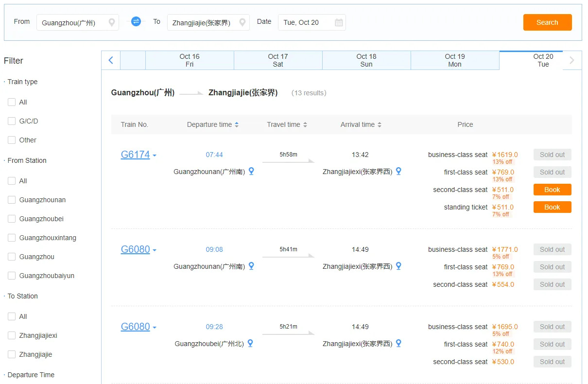Click map pin beside Zhangjiajiexi for 09:28 train
Image resolution: width=588 pixels, height=384 pixels.
pyautogui.click(x=398, y=343)
